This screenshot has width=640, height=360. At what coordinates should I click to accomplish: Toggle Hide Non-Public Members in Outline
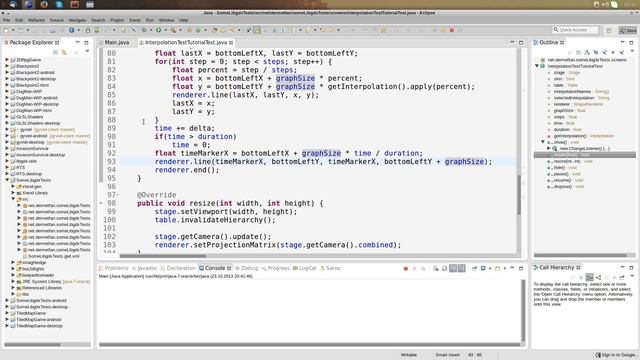pyautogui.click(x=613, y=52)
